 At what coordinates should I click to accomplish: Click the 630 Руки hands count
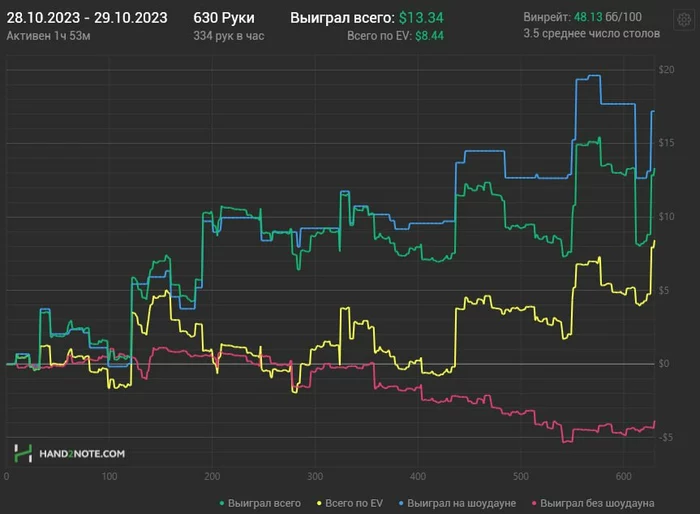(224, 18)
